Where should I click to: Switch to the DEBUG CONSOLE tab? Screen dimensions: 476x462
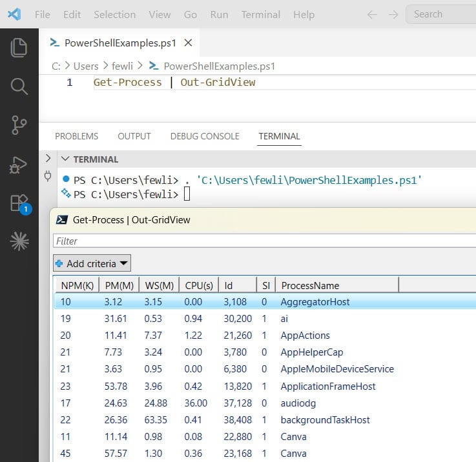click(x=205, y=136)
